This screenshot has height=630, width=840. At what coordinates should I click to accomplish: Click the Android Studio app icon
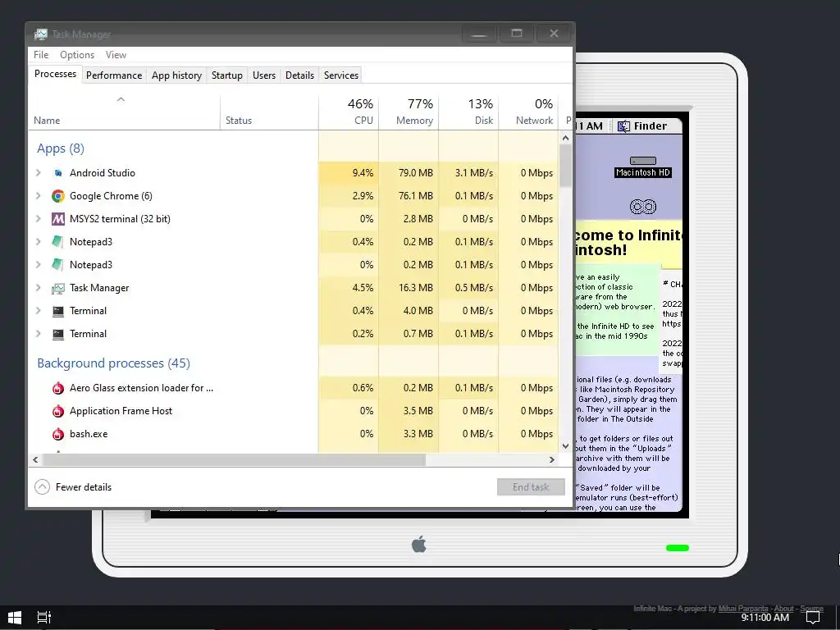tap(58, 173)
